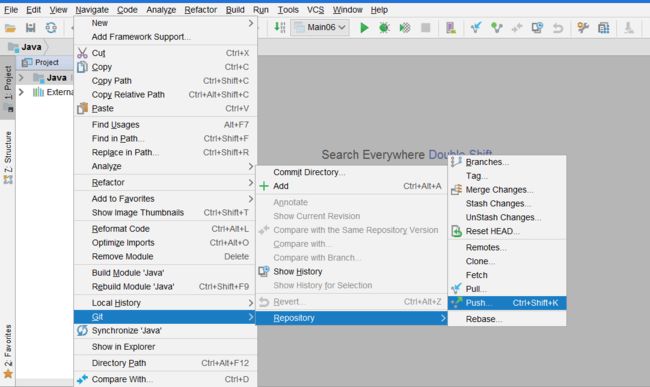Select Reformat Code entry
The image size is (650, 387).
point(165,229)
